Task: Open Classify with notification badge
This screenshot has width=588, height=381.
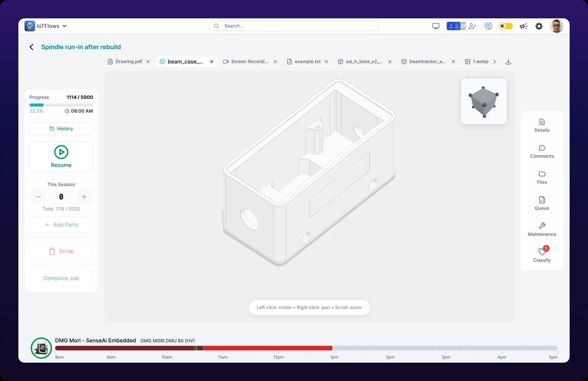Action: coord(542,255)
